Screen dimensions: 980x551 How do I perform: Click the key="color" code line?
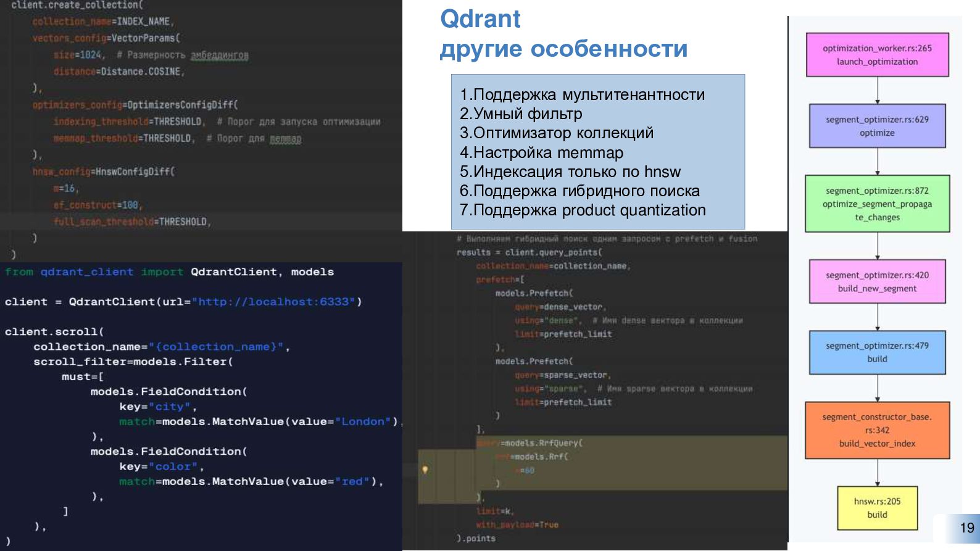click(x=162, y=466)
